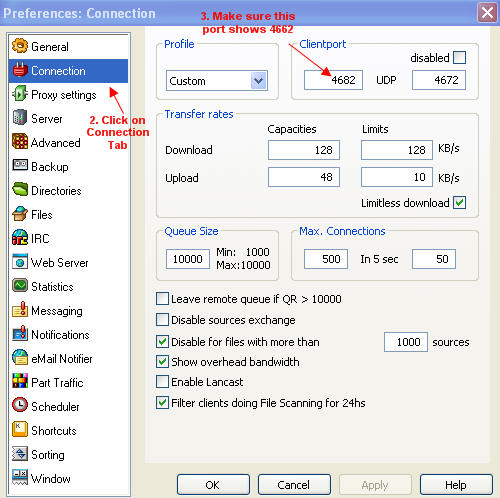Select the Proxy settings icon

pos(20,94)
